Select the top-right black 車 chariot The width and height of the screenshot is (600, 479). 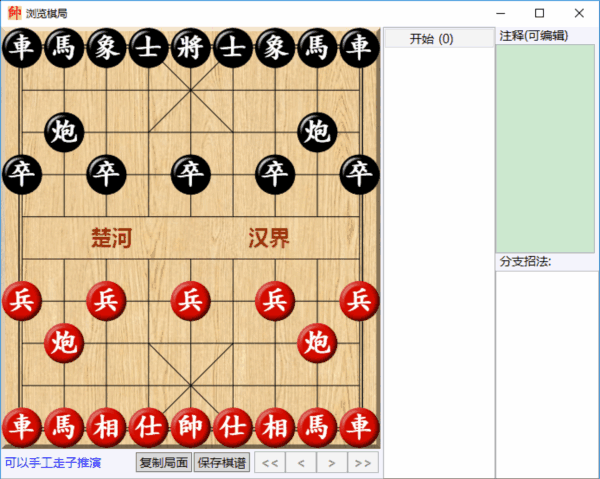[359, 48]
